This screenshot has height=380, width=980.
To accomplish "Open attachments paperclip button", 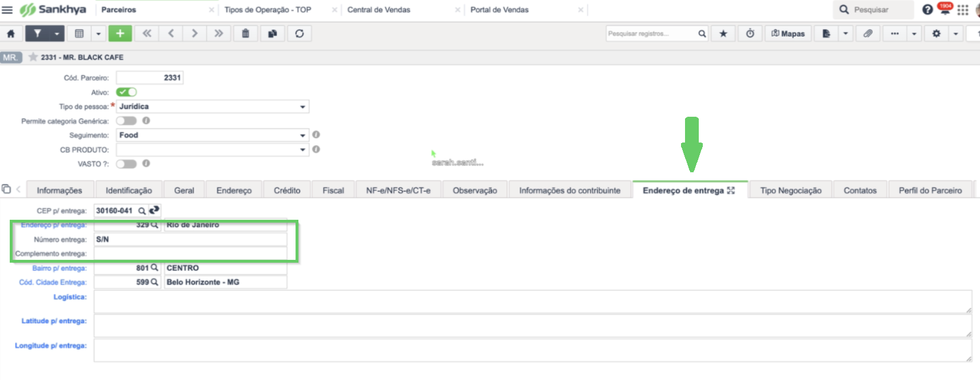I will tap(868, 34).
